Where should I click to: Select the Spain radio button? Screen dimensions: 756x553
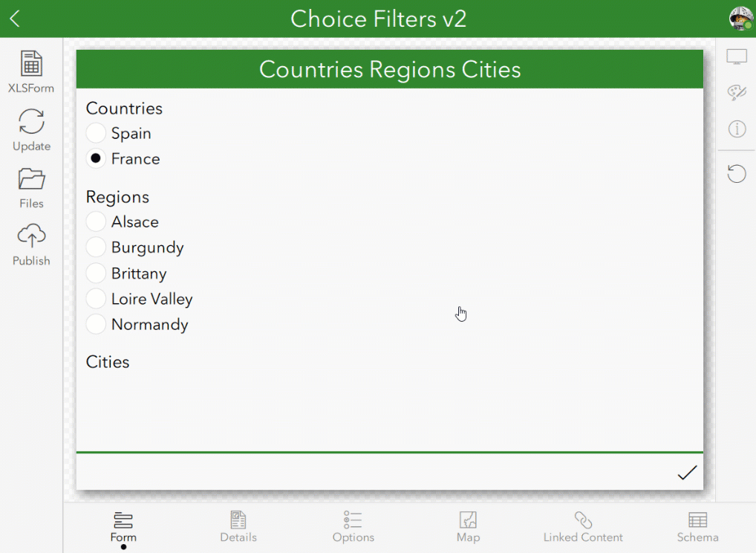pos(96,134)
